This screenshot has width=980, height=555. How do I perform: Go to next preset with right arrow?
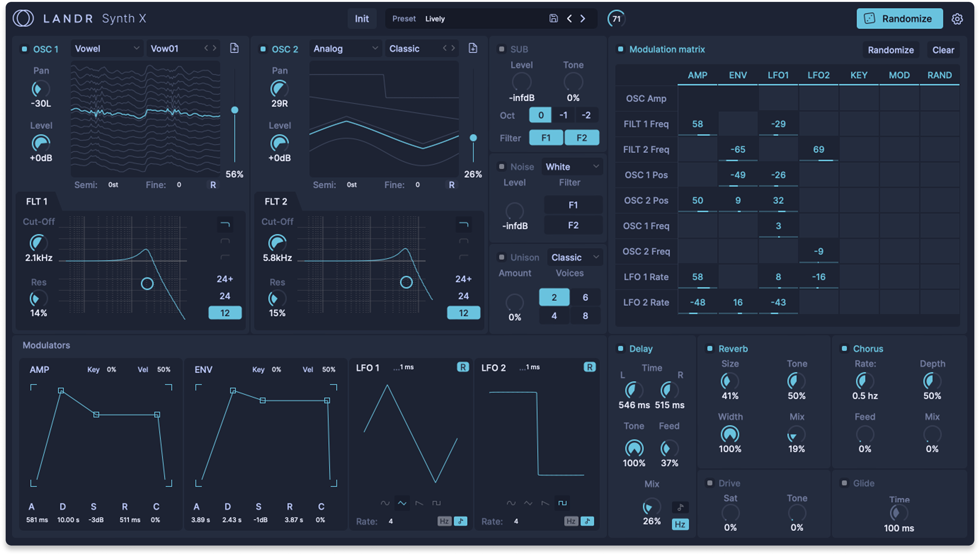583,18
